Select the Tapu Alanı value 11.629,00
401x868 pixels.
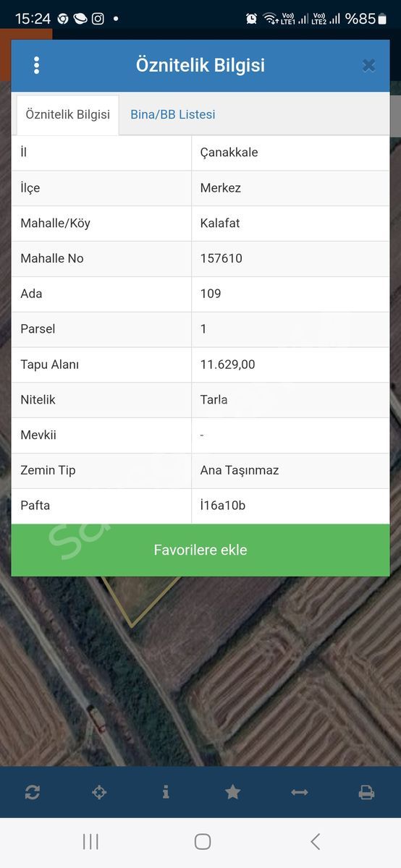[228, 365]
